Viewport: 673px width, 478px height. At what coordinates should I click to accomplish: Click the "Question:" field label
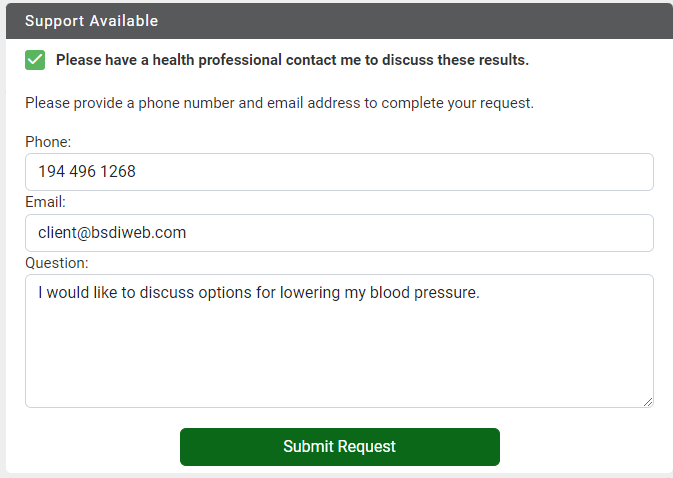(x=57, y=263)
